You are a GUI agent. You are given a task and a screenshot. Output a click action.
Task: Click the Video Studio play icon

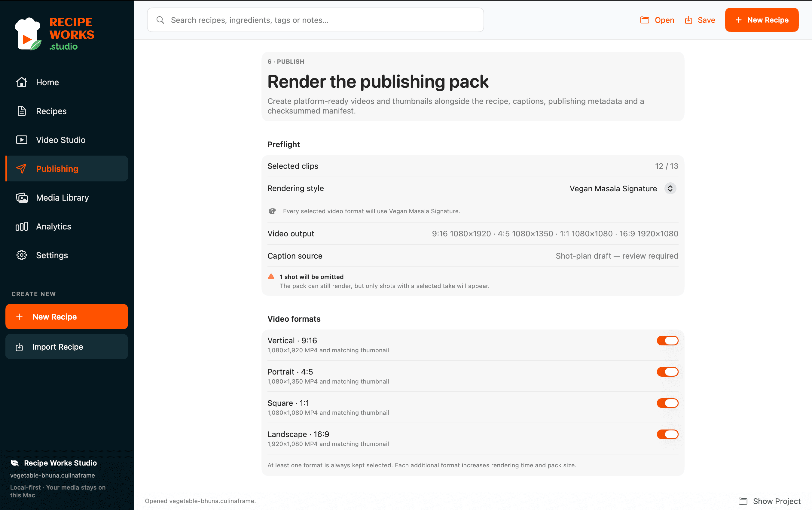click(x=22, y=140)
